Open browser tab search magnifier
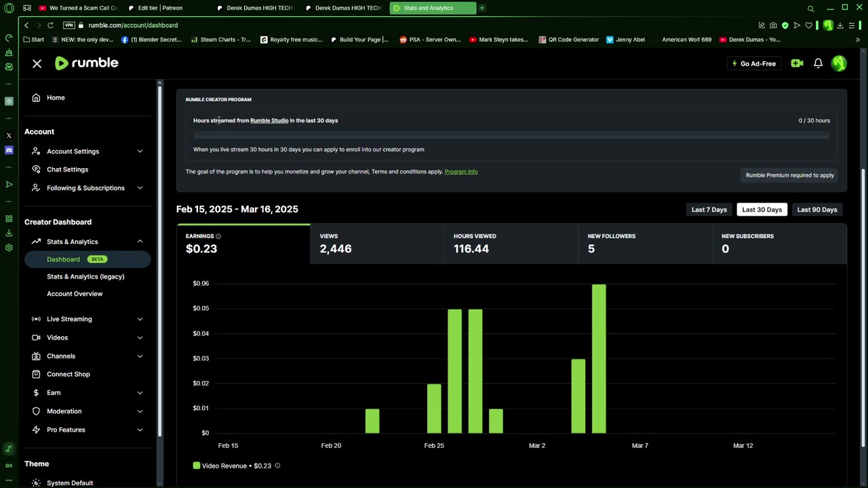The image size is (868, 488). click(810, 8)
